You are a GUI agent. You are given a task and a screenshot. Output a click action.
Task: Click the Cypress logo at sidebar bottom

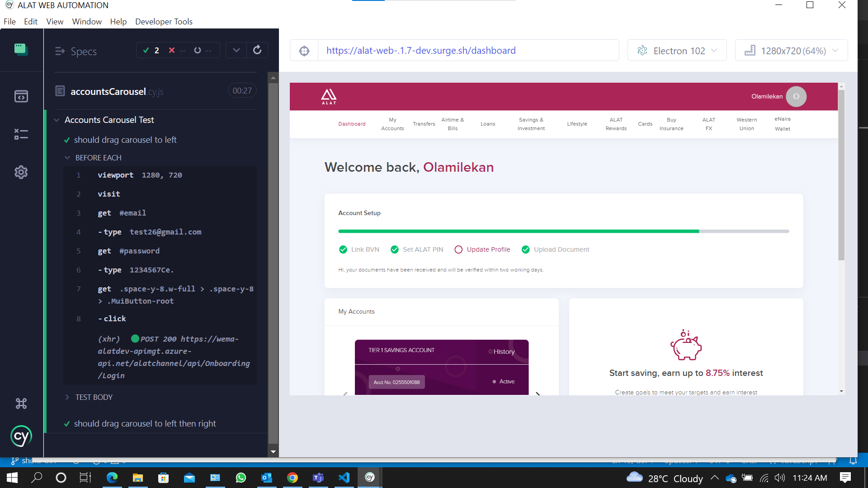coord(21,436)
